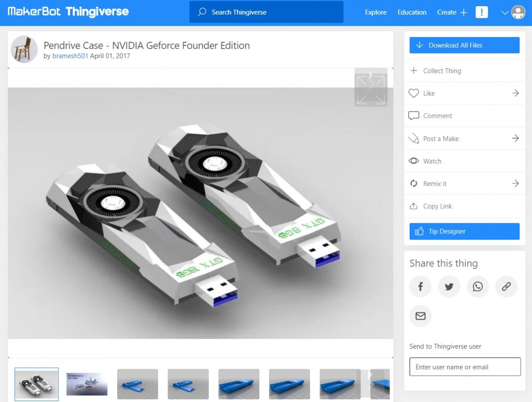
Task: Click the Post a Make pencil icon
Action: 414,138
